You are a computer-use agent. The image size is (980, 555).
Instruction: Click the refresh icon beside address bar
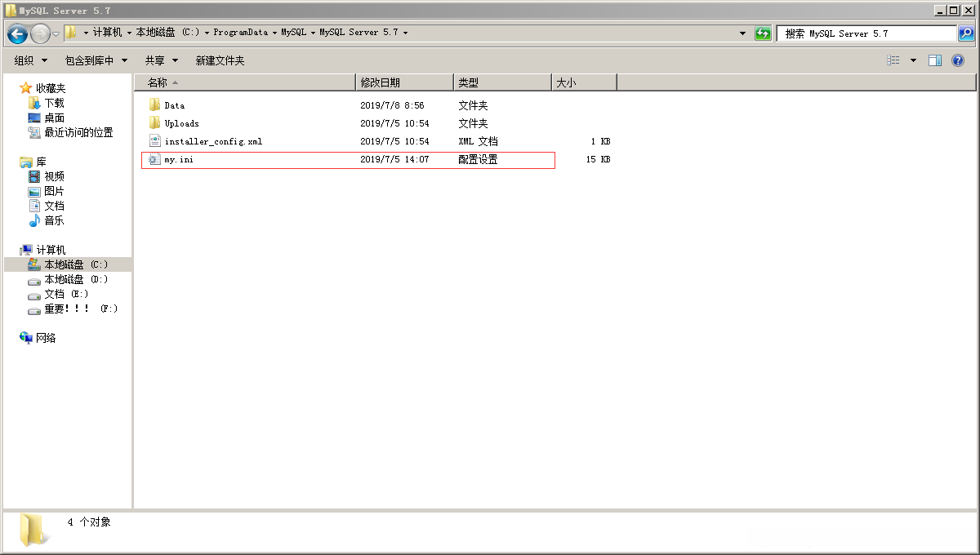tap(763, 33)
